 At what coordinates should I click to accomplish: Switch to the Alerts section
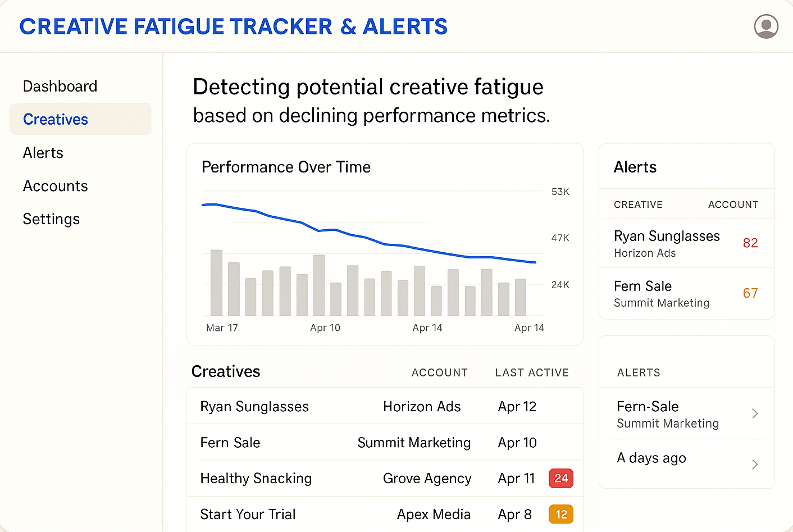pos(43,152)
